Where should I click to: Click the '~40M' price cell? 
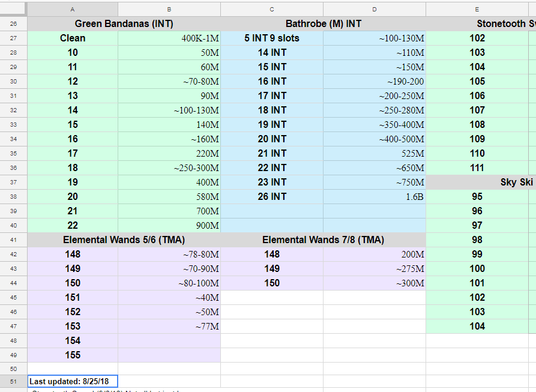click(169, 297)
